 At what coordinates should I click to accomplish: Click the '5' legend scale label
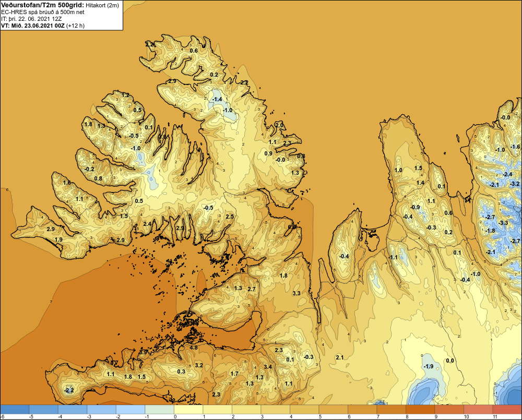pos(320,417)
